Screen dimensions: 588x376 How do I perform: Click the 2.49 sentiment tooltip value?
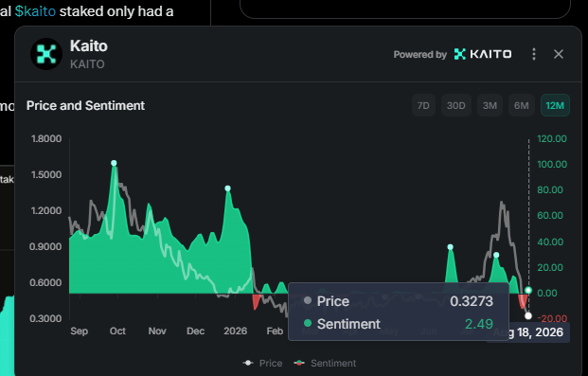coord(479,324)
